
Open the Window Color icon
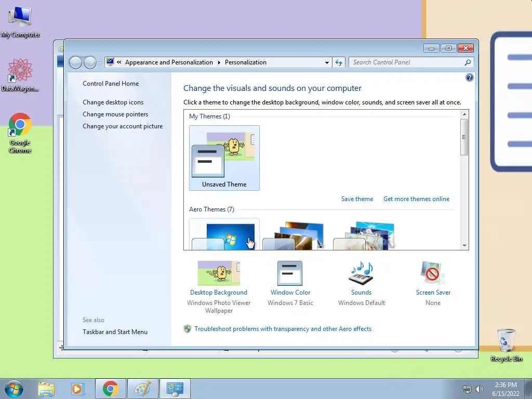coord(290,273)
